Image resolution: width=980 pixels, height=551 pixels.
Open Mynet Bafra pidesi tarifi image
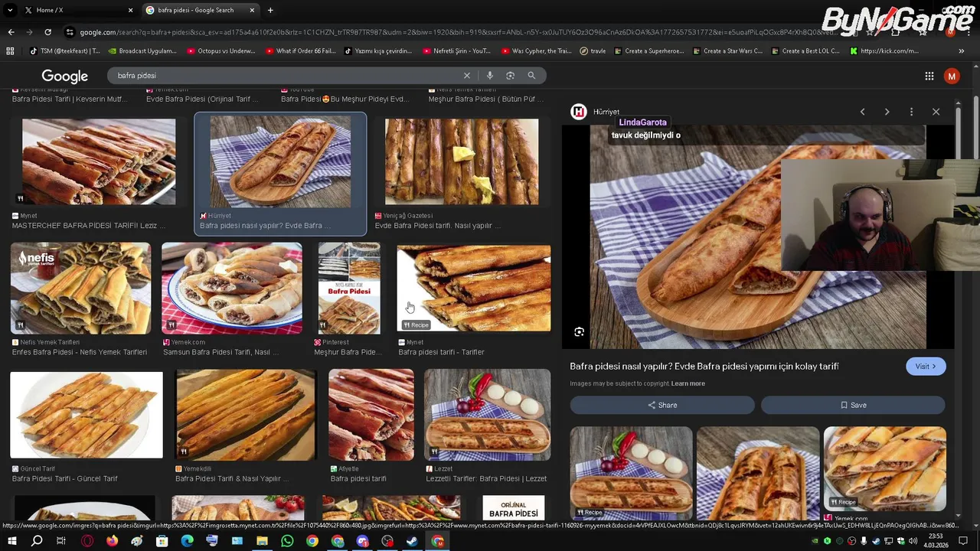coord(473,289)
